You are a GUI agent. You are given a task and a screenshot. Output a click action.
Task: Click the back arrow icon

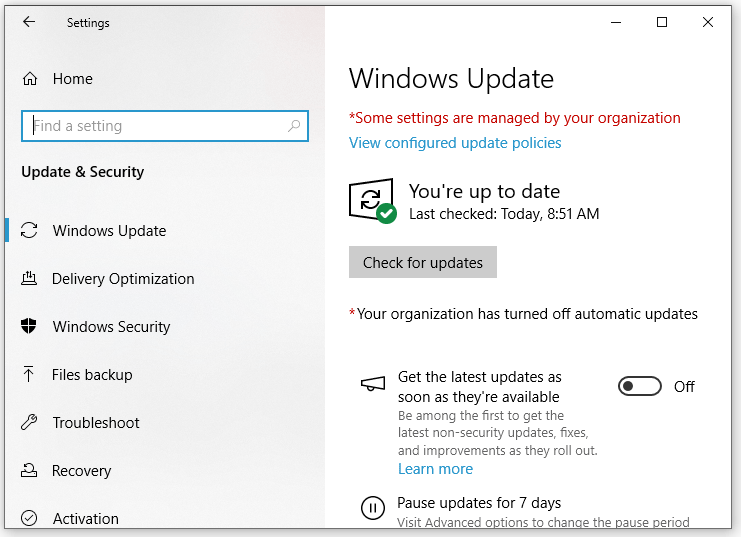(29, 22)
